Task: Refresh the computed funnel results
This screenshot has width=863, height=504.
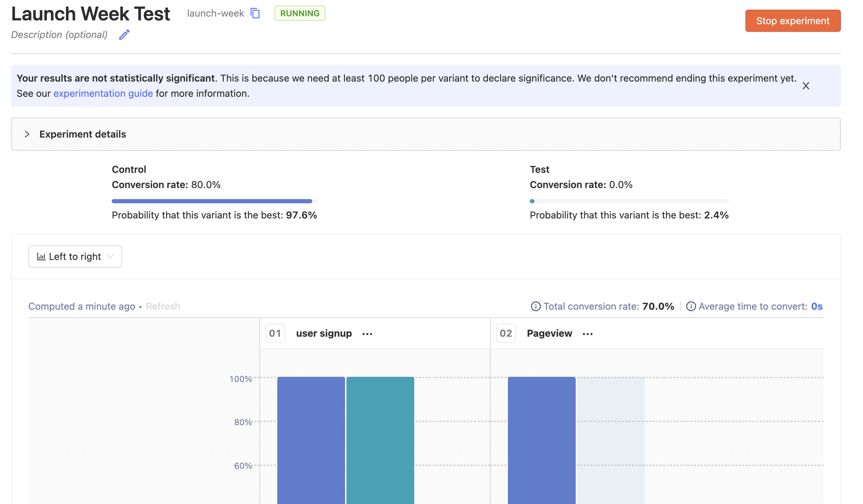Action: coord(163,306)
